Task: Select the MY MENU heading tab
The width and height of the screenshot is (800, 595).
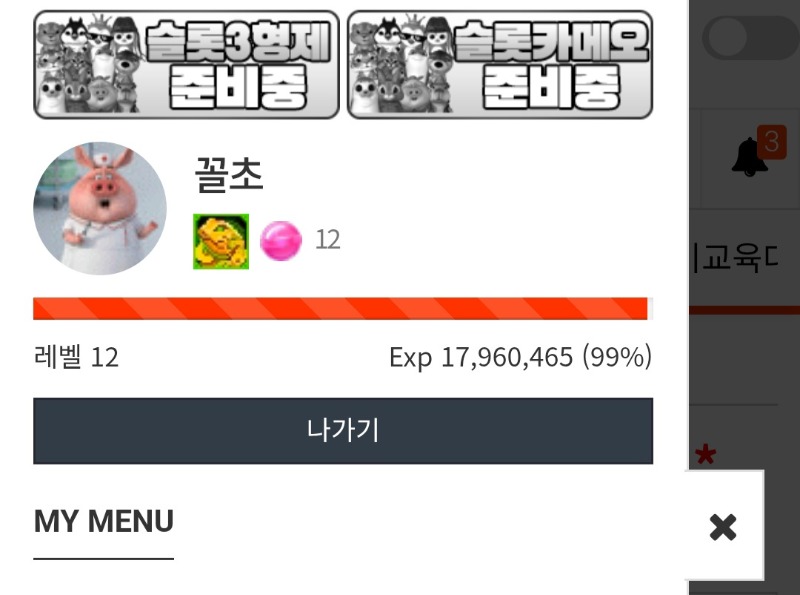Action: pyautogui.click(x=104, y=522)
